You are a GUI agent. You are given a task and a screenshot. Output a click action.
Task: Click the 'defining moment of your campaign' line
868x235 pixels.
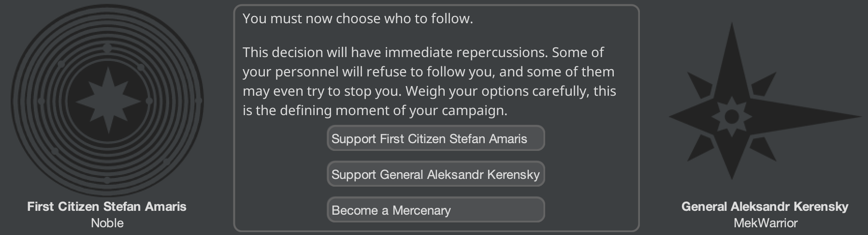click(375, 110)
